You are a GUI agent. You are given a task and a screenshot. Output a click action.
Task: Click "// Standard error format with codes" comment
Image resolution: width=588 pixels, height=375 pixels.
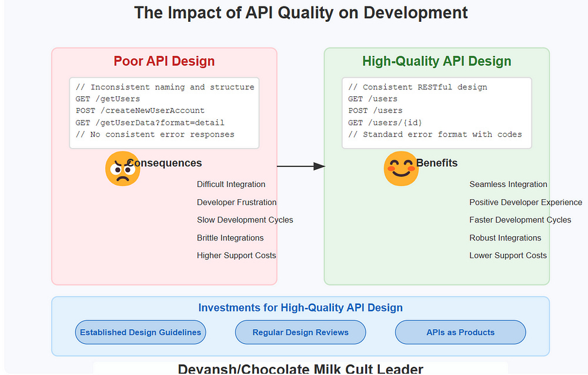pos(435,135)
